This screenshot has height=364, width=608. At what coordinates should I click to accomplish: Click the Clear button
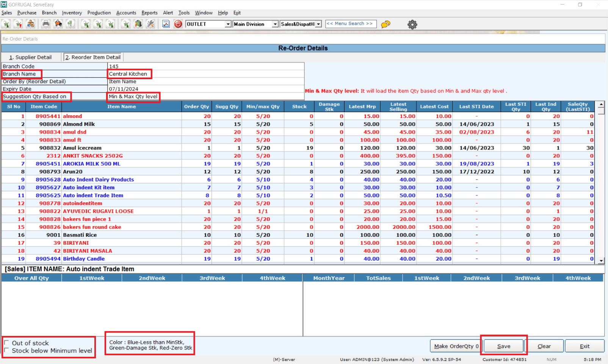[544, 346]
